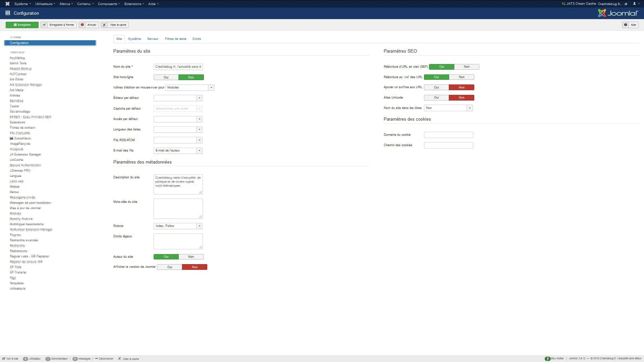
Task: Click the green Enregistrer button
Action: pos(22,25)
